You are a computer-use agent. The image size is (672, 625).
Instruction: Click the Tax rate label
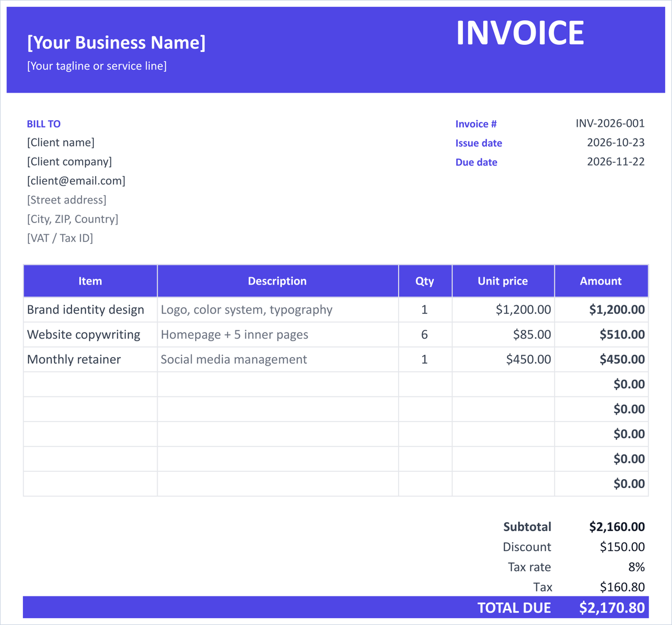tap(529, 567)
